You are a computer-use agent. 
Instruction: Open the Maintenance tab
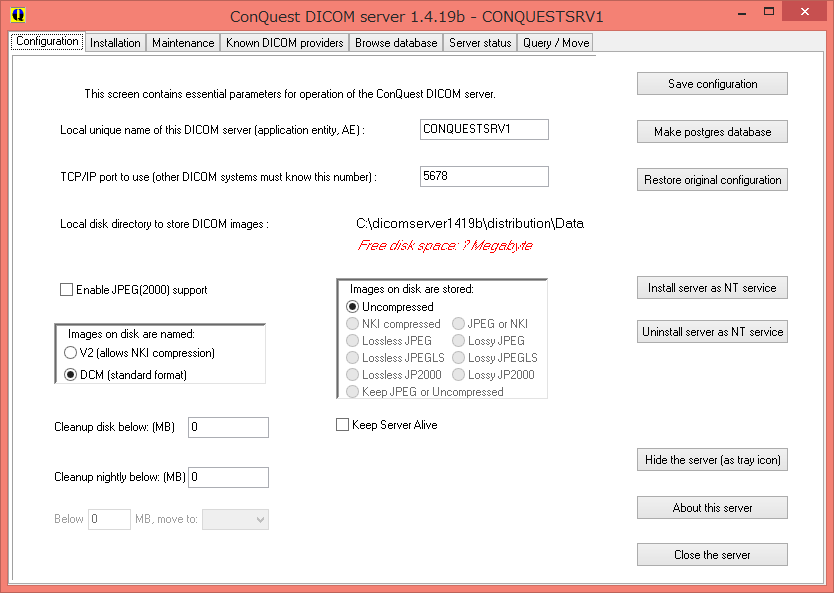[183, 43]
